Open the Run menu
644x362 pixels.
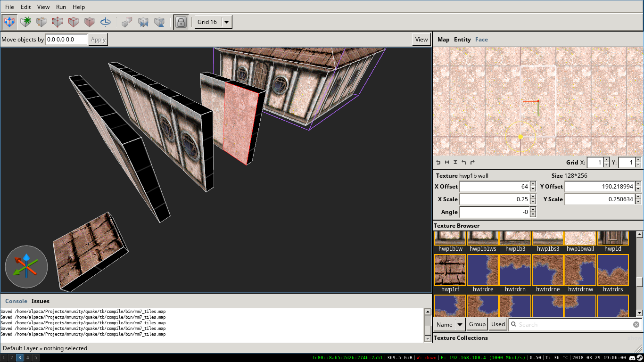(61, 7)
